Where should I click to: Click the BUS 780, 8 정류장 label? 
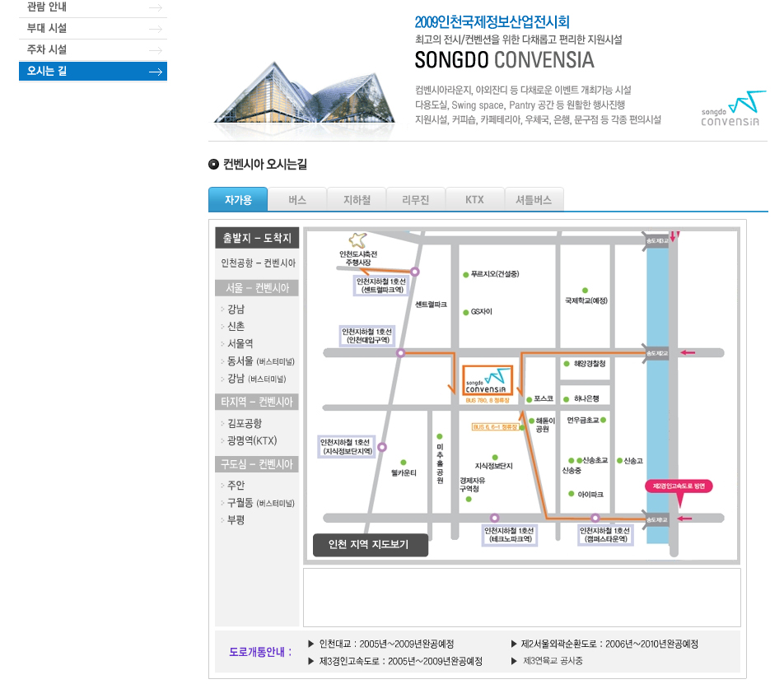click(x=488, y=400)
